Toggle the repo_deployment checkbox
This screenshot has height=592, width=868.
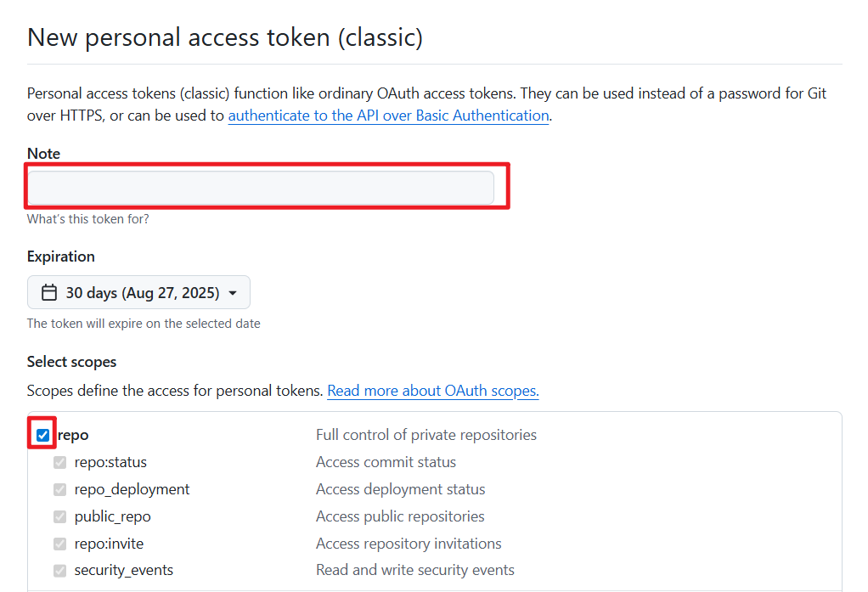[x=59, y=489]
